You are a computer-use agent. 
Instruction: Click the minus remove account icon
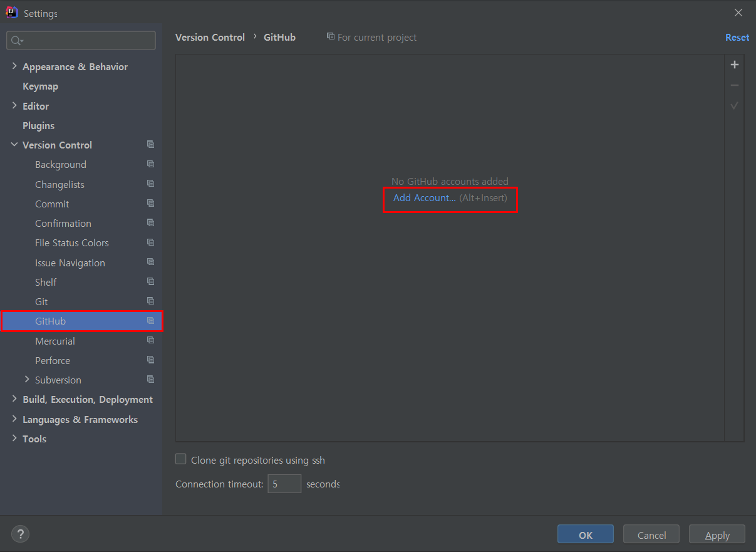735,85
